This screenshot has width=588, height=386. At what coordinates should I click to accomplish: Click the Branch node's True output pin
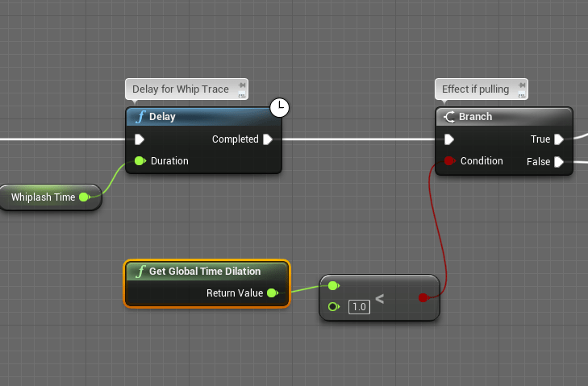click(x=558, y=139)
